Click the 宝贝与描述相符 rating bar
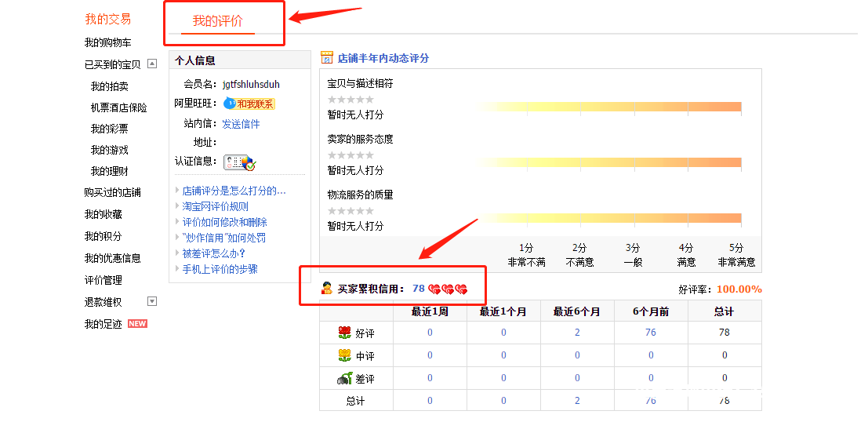This screenshot has height=422, width=868. click(609, 107)
